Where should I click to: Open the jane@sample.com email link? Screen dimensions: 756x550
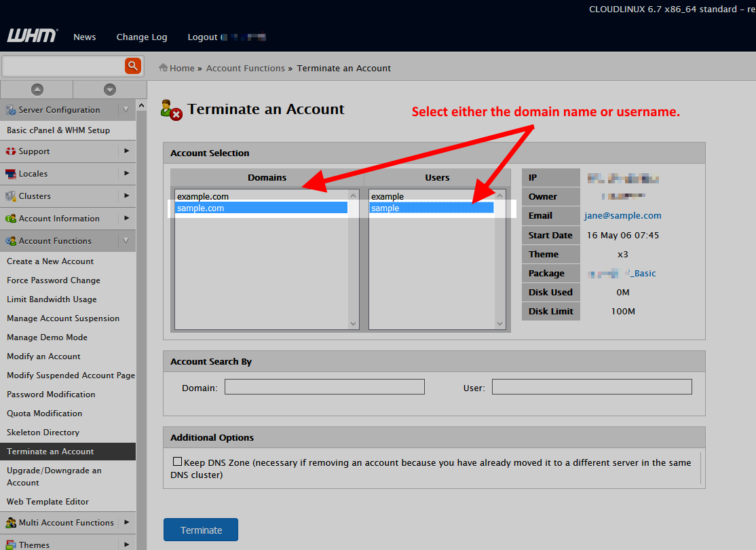[622, 215]
